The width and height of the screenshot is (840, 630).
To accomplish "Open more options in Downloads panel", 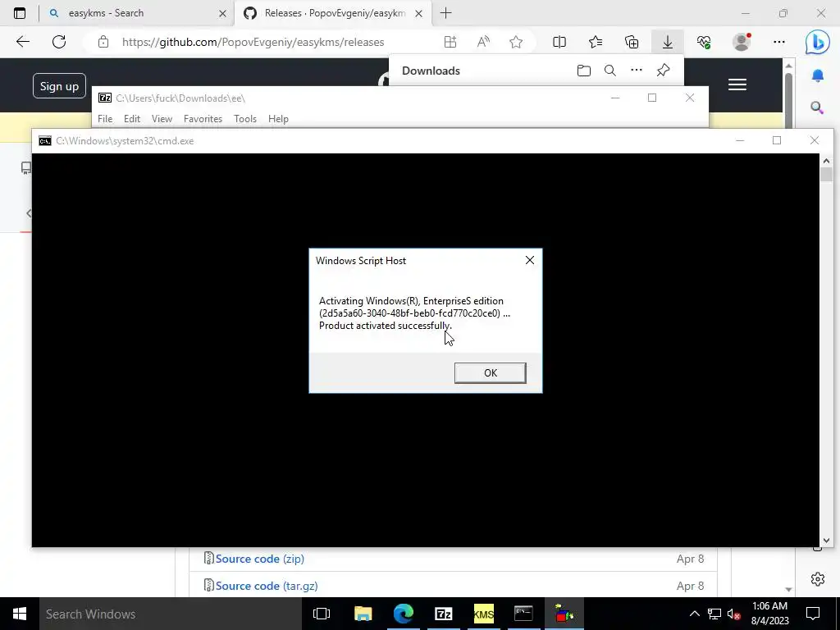I will click(x=637, y=71).
